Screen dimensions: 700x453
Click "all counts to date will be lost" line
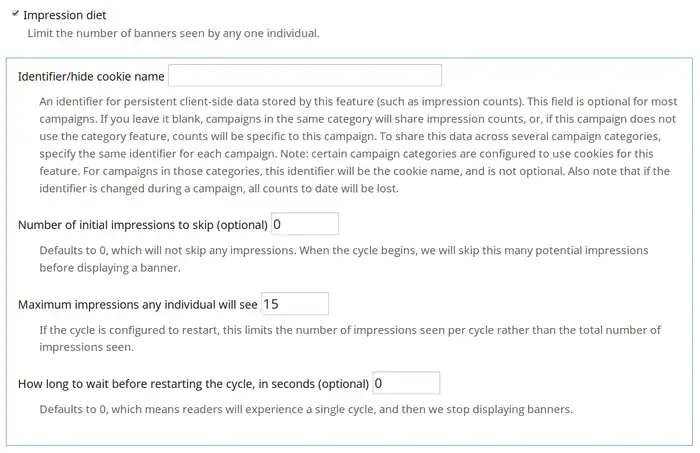tap(200, 190)
